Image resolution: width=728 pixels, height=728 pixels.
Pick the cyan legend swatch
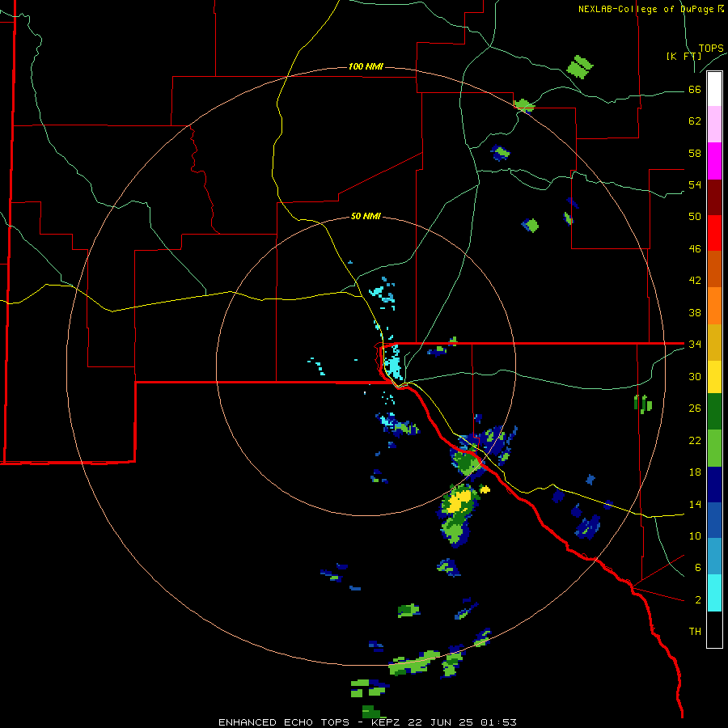[x=714, y=593]
